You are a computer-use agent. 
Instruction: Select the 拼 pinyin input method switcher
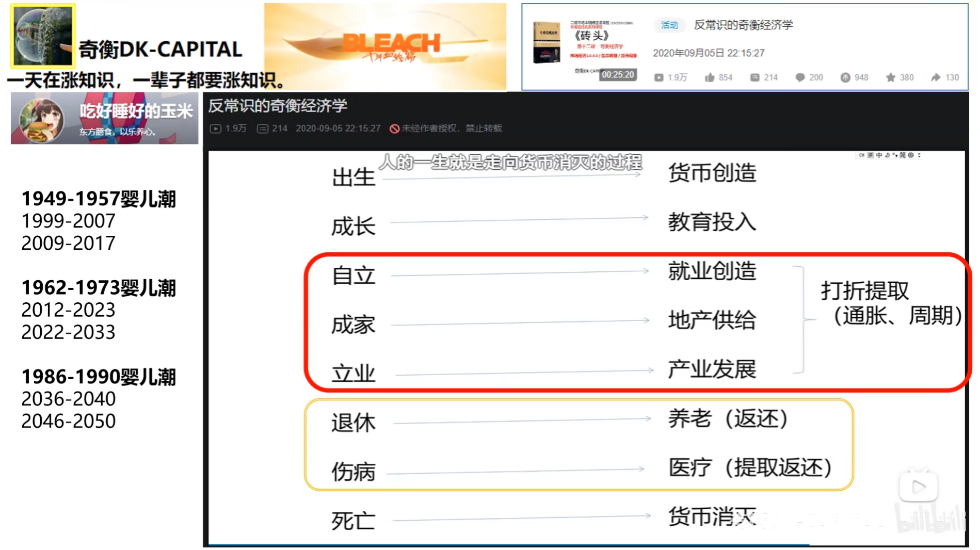(x=870, y=155)
